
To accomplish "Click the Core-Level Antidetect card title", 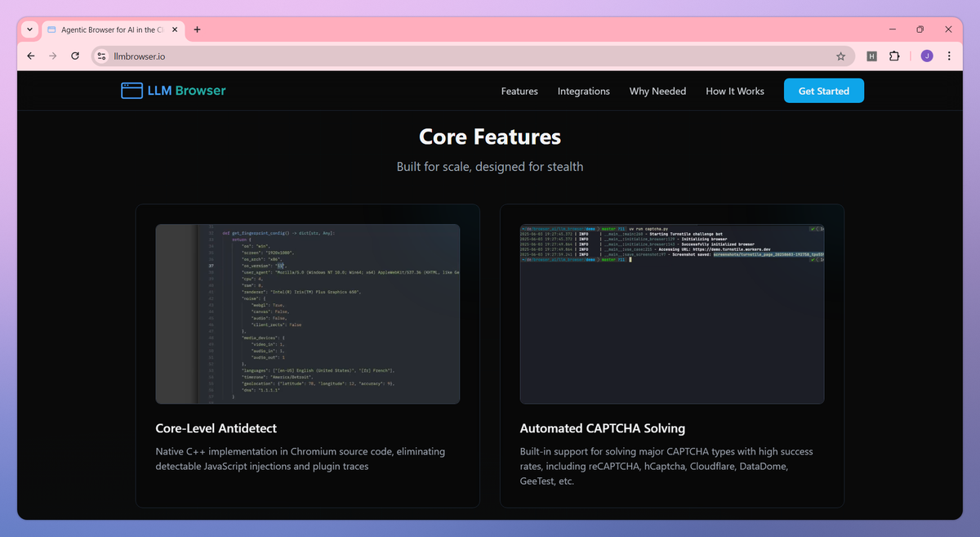I will 216,428.
